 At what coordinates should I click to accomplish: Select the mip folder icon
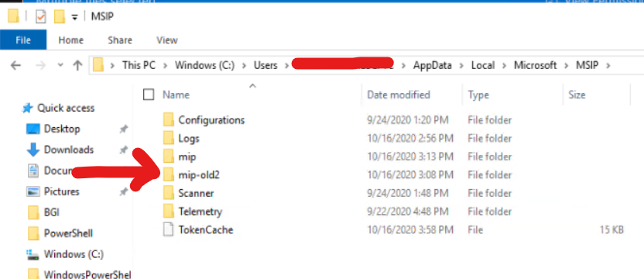point(169,157)
